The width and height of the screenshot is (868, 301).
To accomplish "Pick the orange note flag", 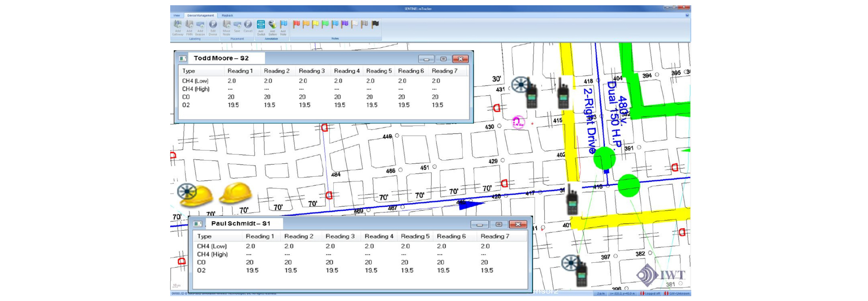I will (306, 24).
